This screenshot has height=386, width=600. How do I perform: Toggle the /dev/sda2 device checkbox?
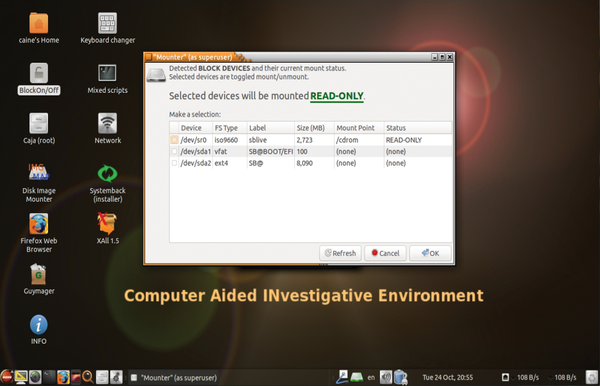174,163
